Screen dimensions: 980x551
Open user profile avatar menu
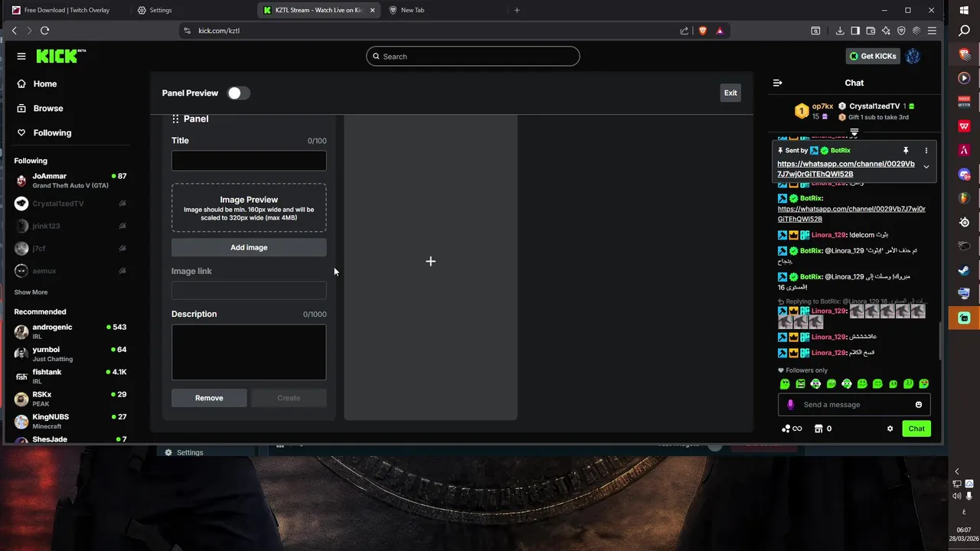pyautogui.click(x=913, y=56)
